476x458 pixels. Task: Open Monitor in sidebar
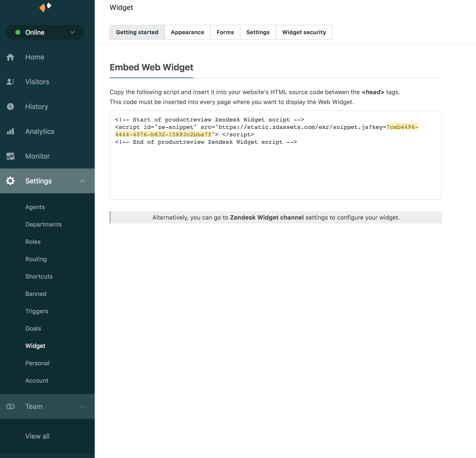click(x=47, y=156)
